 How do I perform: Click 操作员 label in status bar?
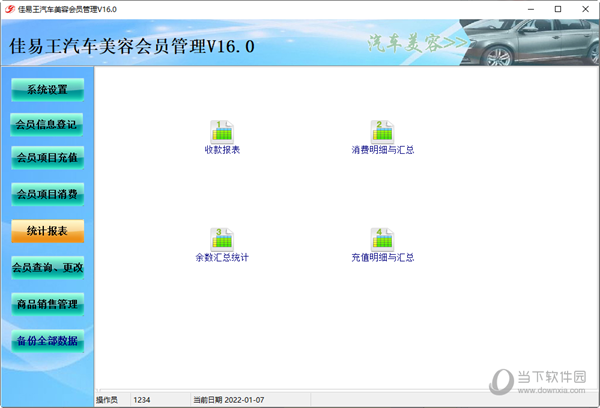107,400
